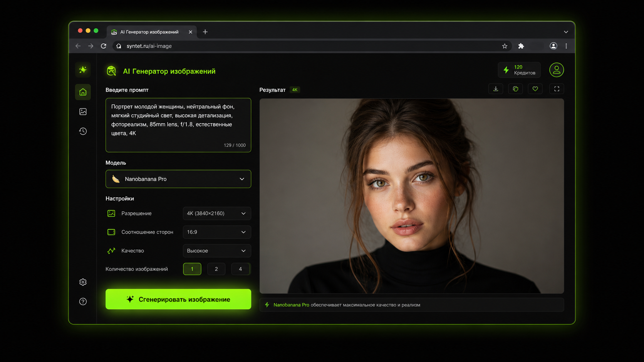The height and width of the screenshot is (362, 644).
Task: Go forward in browser history
Action: (91, 46)
